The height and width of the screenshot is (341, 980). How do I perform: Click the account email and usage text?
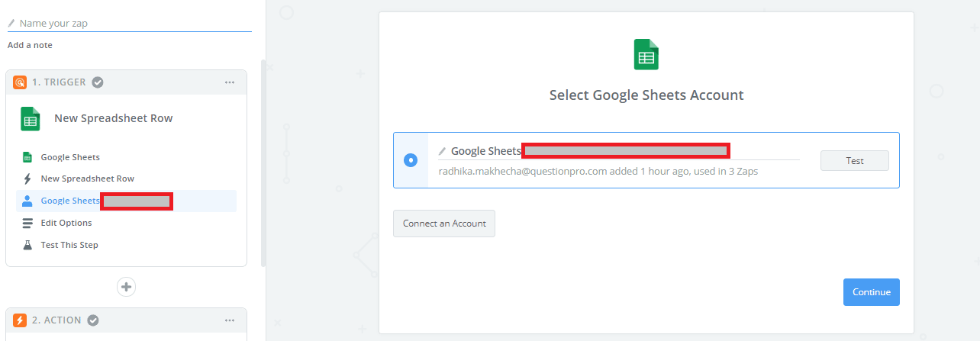(598, 172)
